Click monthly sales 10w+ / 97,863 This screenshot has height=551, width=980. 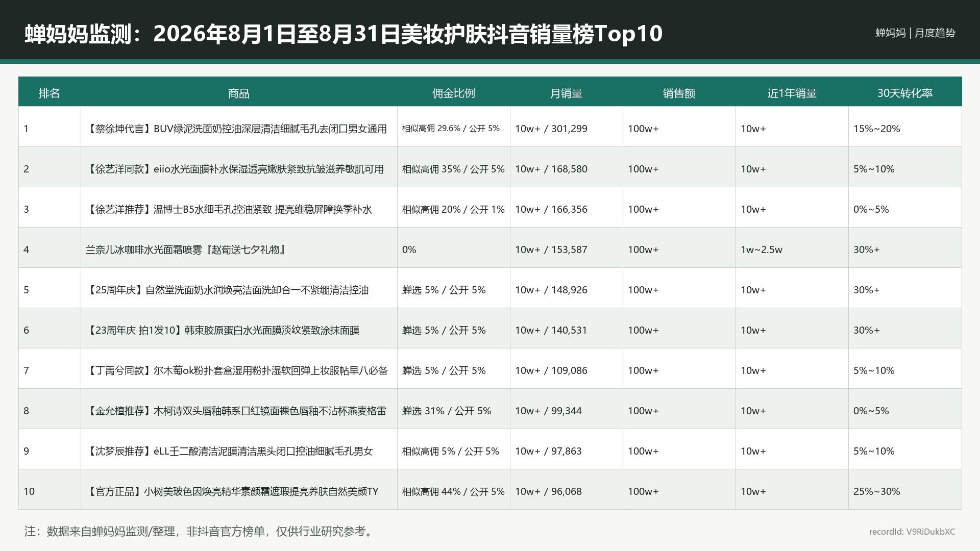[x=549, y=451]
